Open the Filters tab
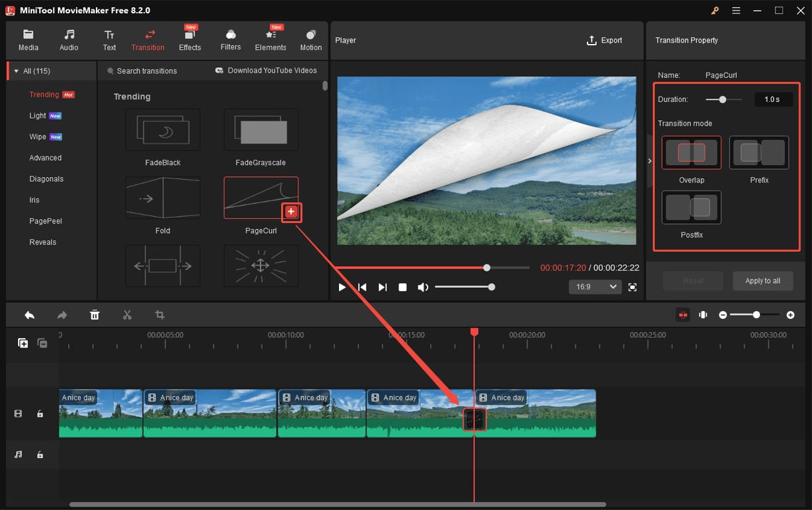The width and height of the screenshot is (812, 510). [x=230, y=40]
